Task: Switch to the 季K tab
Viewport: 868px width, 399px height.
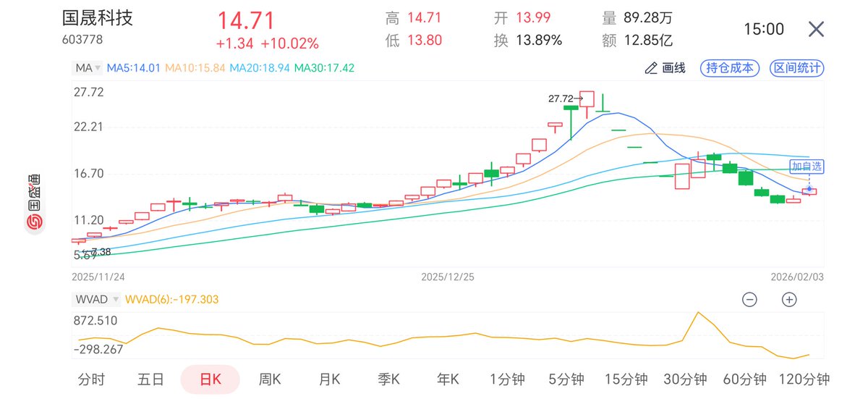Action: (389, 379)
